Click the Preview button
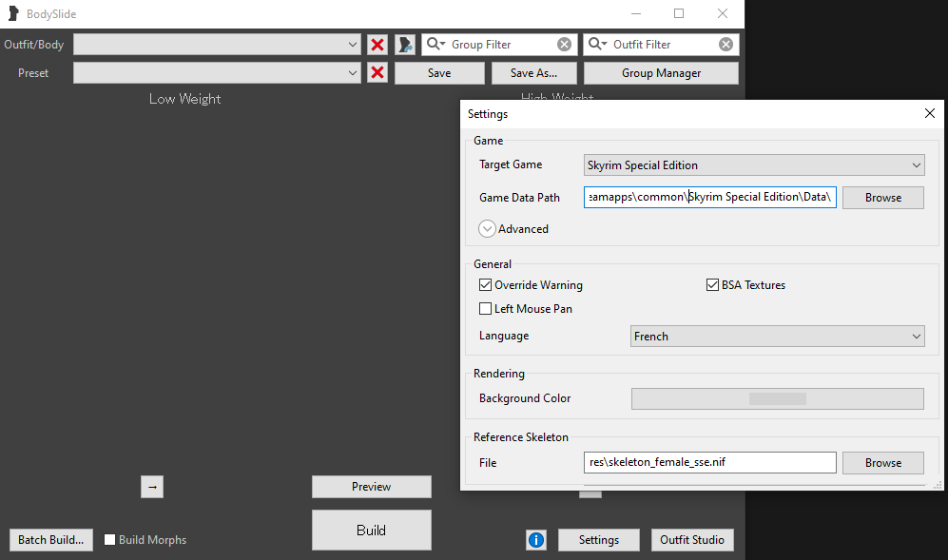Screen dimensions: 948x560 [x=372, y=487]
